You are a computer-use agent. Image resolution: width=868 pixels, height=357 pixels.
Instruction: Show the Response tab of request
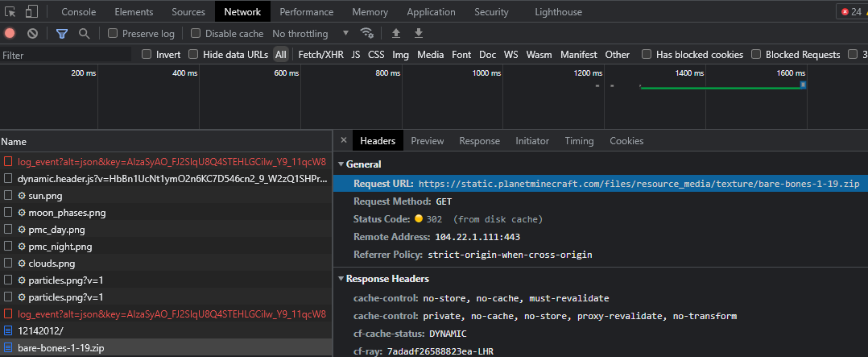pos(479,141)
